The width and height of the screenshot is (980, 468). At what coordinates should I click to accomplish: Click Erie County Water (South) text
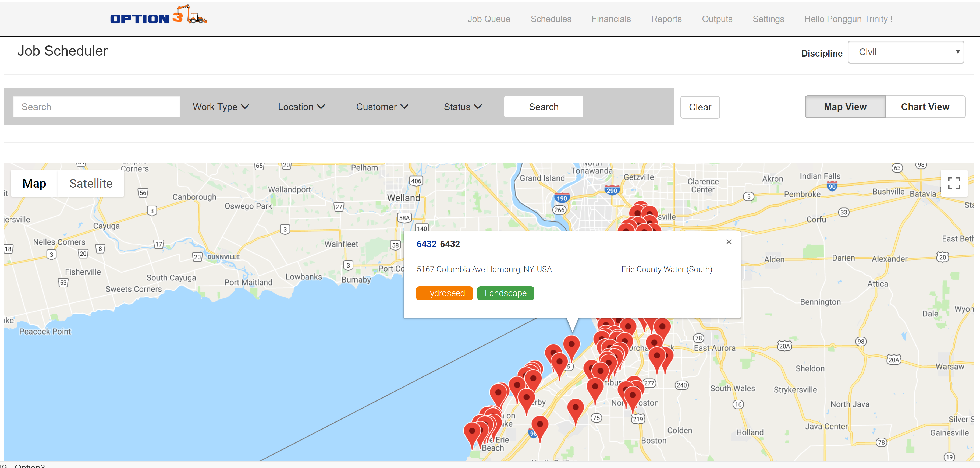click(666, 270)
